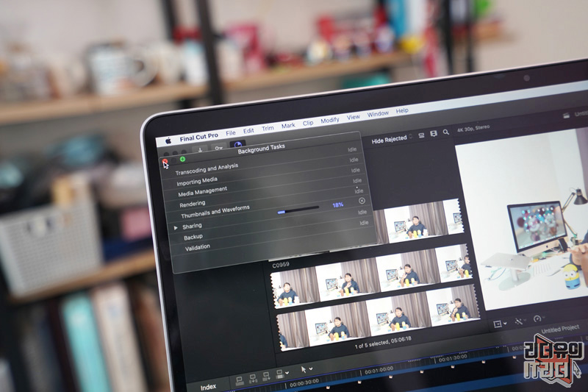Open the timeline Index
The width and height of the screenshot is (588, 392).
click(x=208, y=387)
